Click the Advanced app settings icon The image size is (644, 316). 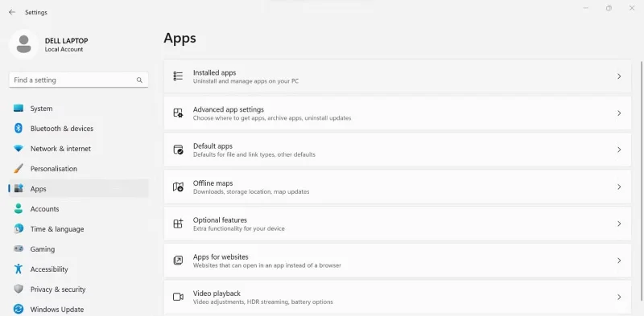click(x=178, y=113)
